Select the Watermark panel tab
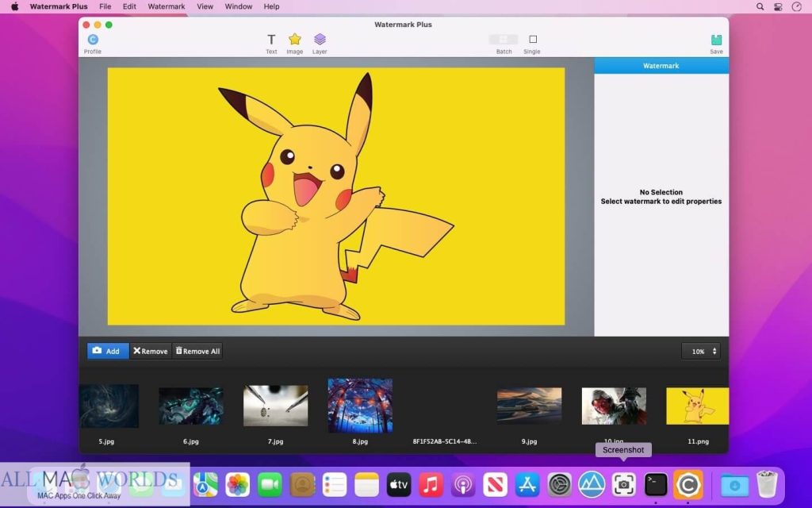 click(661, 66)
